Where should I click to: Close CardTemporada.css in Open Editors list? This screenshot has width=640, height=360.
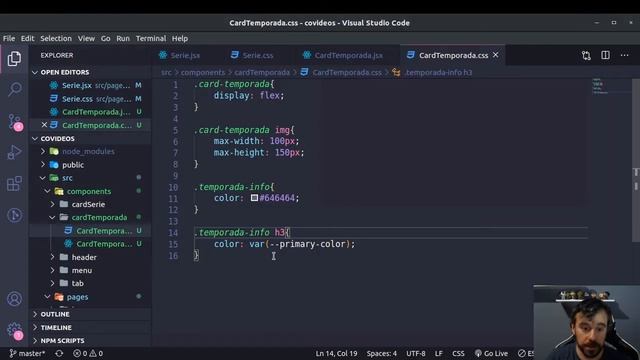point(44,125)
